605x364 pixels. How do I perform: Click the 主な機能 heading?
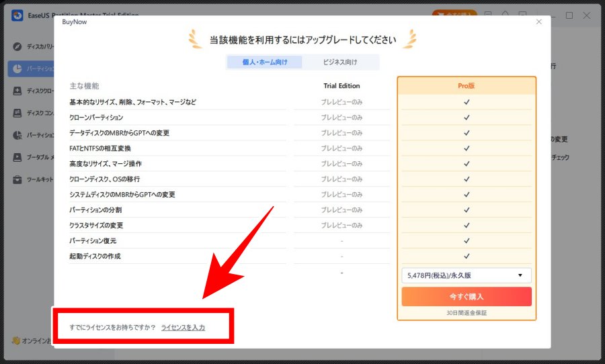[x=85, y=86]
